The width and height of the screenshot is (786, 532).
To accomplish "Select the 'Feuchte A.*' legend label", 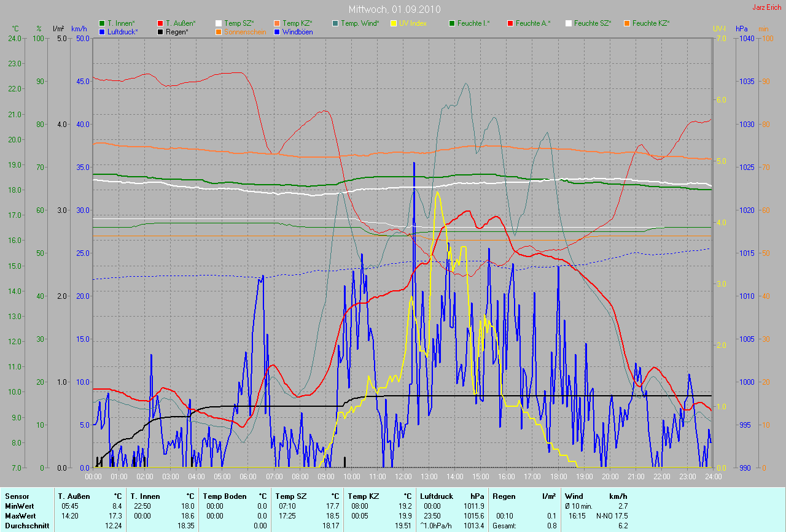I will (533, 23).
